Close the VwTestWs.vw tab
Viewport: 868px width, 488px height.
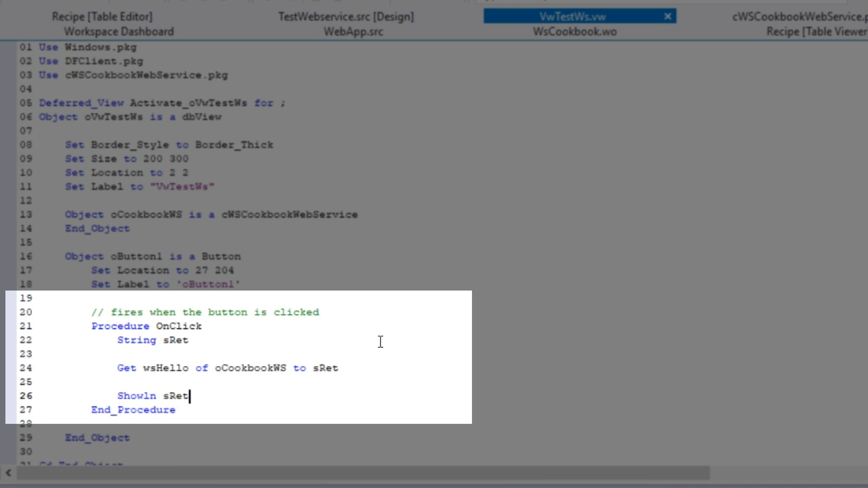(668, 17)
